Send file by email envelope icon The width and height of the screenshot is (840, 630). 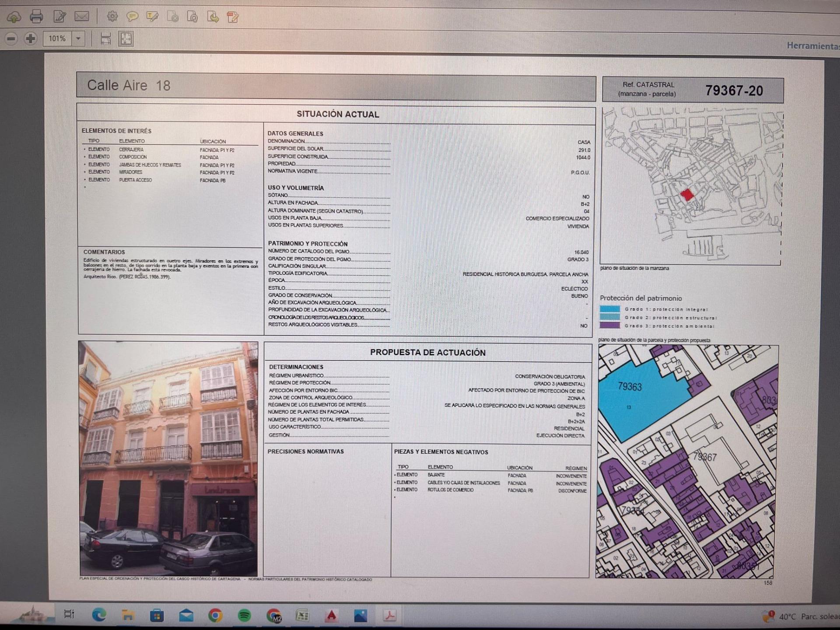pyautogui.click(x=82, y=17)
